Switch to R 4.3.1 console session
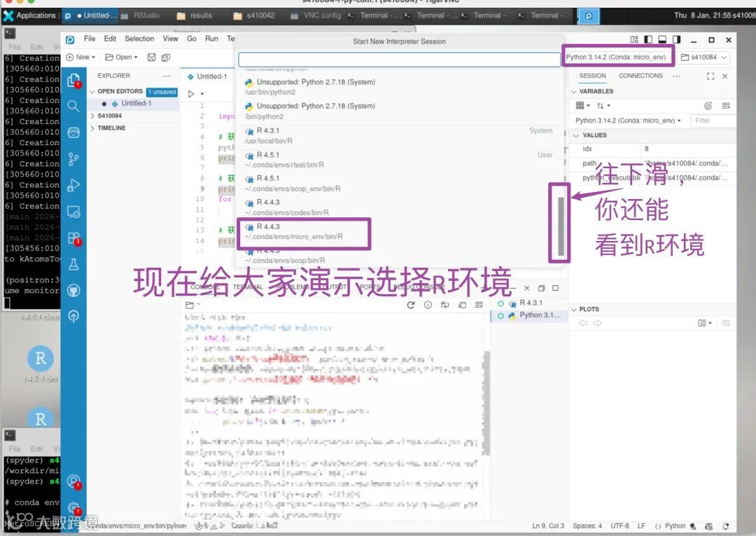The image size is (756, 536). click(528, 303)
